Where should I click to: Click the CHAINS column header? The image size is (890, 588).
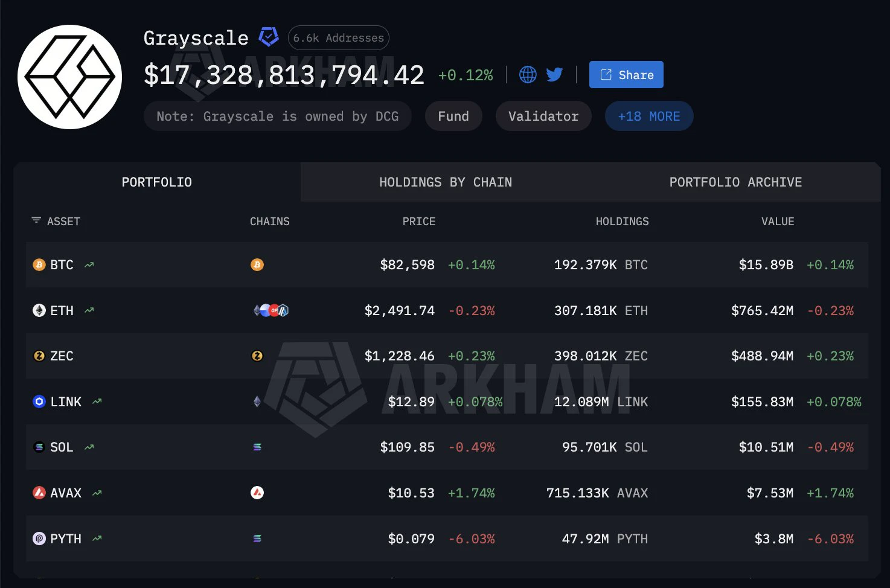pos(270,222)
